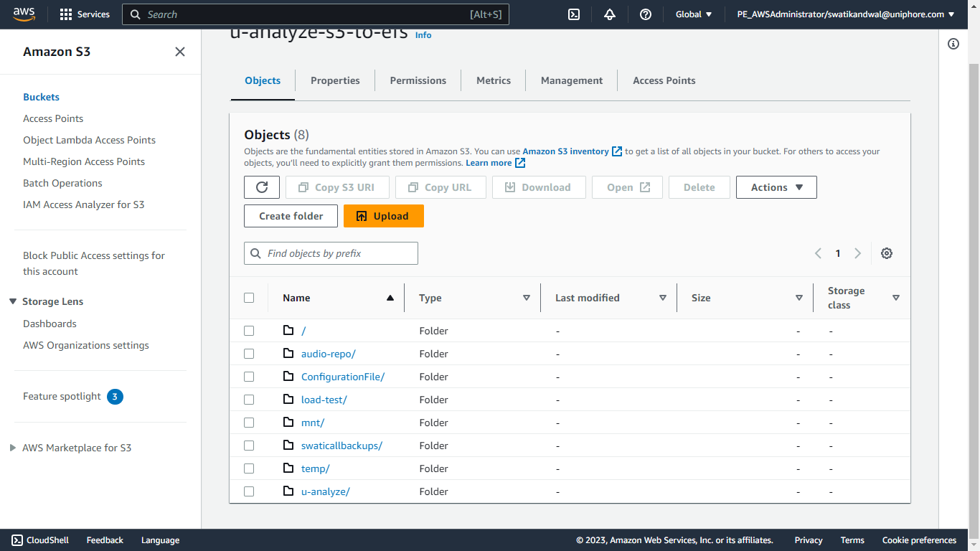980x551 pixels.
Task: Open table preferences gear icon
Action: pyautogui.click(x=887, y=253)
